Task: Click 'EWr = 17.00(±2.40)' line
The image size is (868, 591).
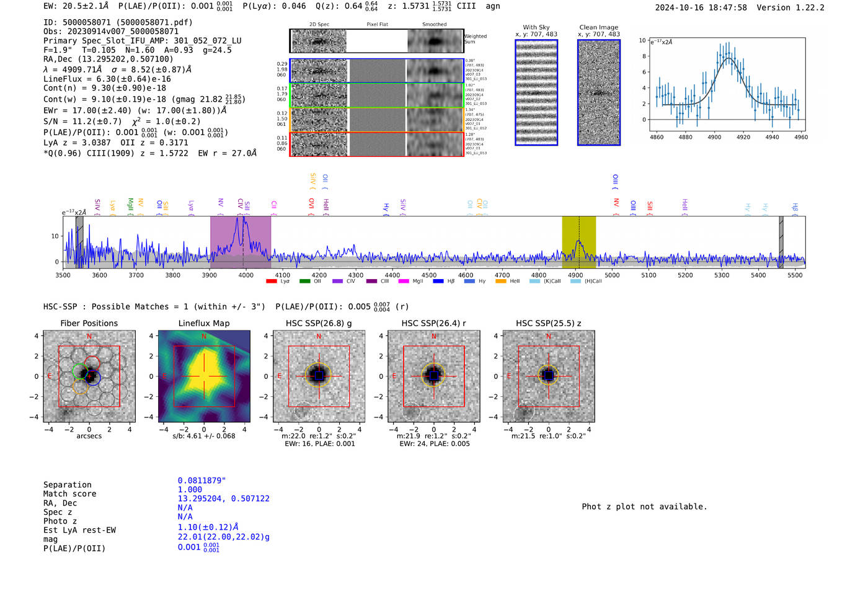Action: click(87, 110)
